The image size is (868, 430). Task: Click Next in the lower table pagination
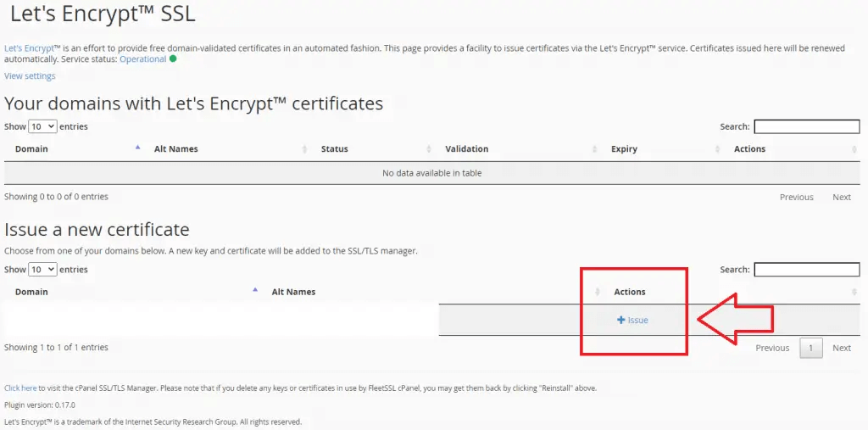[x=842, y=348]
